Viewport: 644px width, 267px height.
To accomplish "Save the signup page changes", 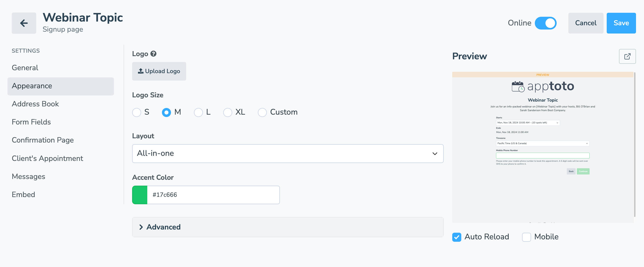I will click(x=621, y=23).
